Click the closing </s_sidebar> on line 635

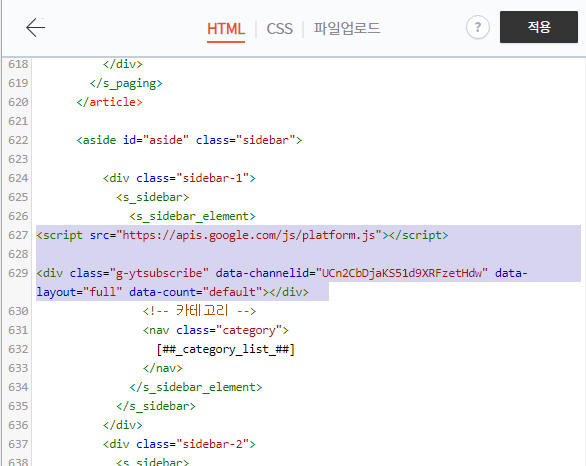pos(156,406)
